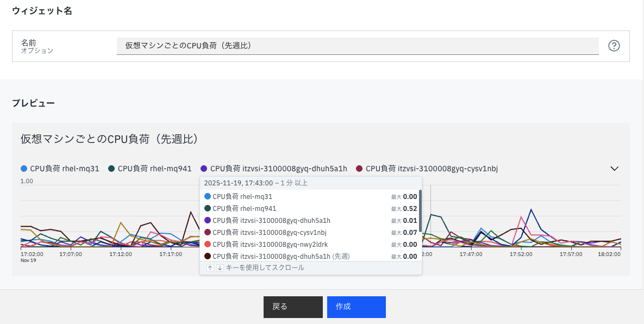Click the red color dot for nwy2ldrk in tooltip
The height and width of the screenshot is (324, 644).
point(208,244)
